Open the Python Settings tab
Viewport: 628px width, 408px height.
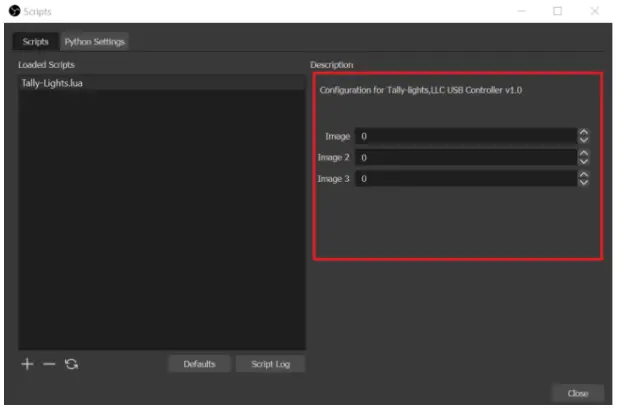[x=95, y=42]
